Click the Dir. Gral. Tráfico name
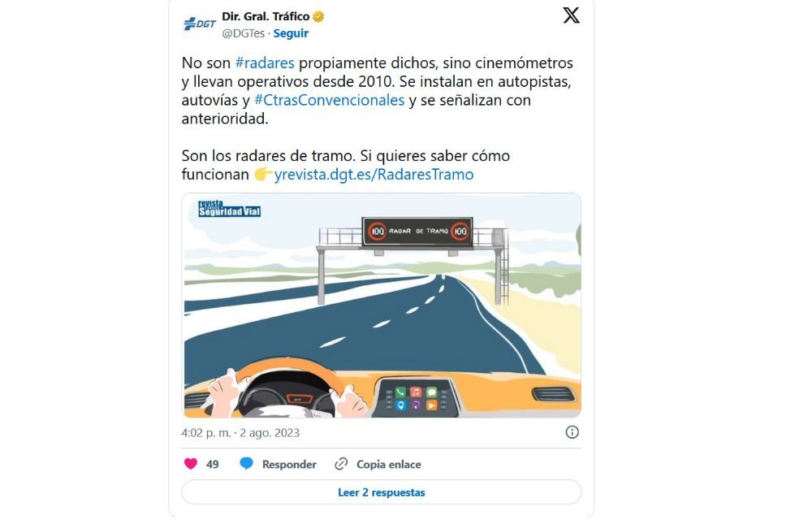This screenshot has width=812, height=529. (x=266, y=16)
